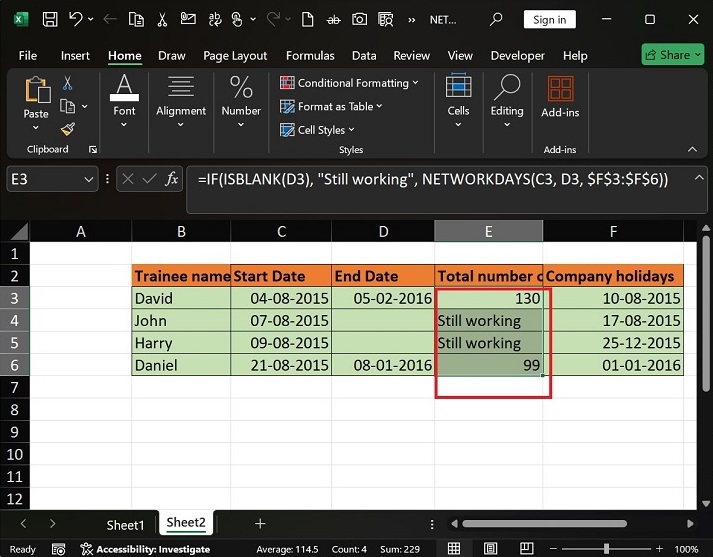Click the Format Painter brush icon
Image resolution: width=713 pixels, height=557 pixels.
point(68,129)
